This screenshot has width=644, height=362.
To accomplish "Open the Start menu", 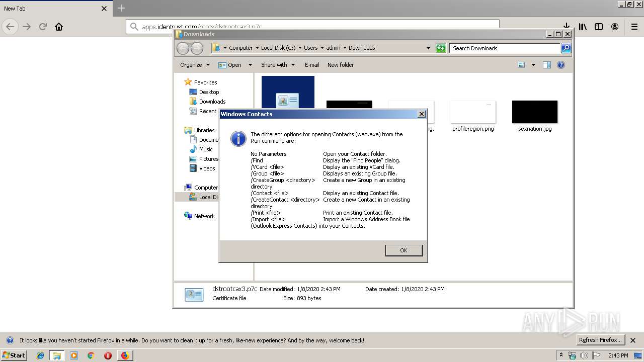I will (x=14, y=355).
